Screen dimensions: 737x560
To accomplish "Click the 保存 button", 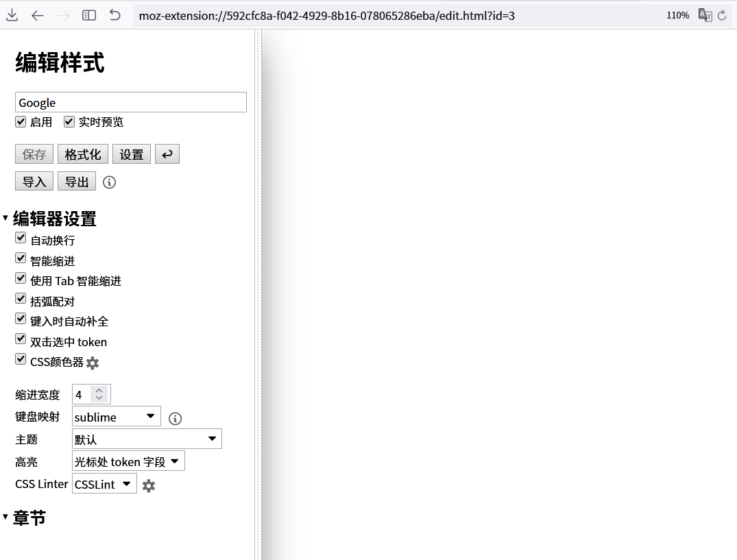I will (x=34, y=154).
